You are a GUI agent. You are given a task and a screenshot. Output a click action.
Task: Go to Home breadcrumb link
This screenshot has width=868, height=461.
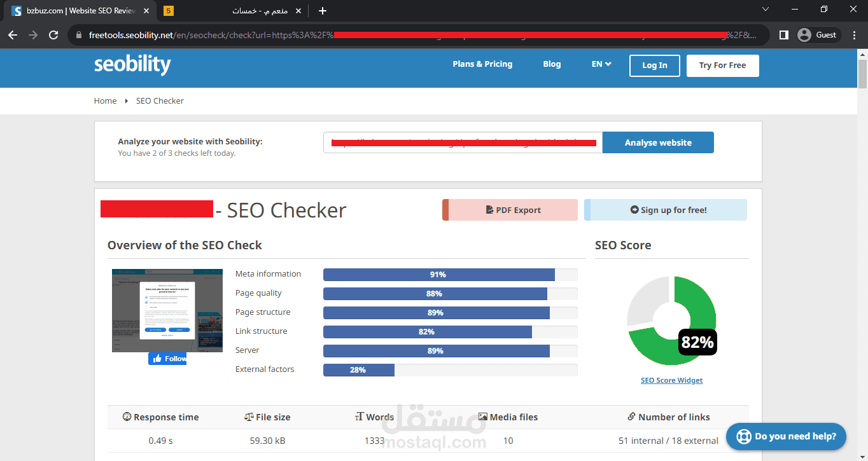point(105,100)
